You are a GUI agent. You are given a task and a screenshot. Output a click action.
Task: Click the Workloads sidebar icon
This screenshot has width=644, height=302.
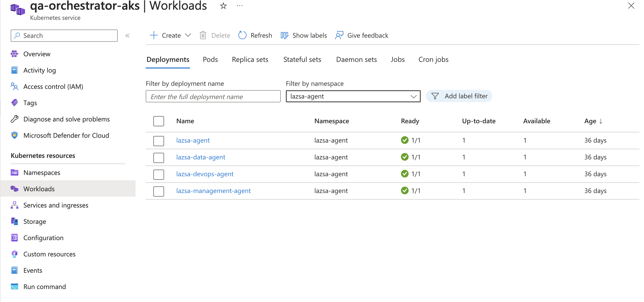pos(15,189)
